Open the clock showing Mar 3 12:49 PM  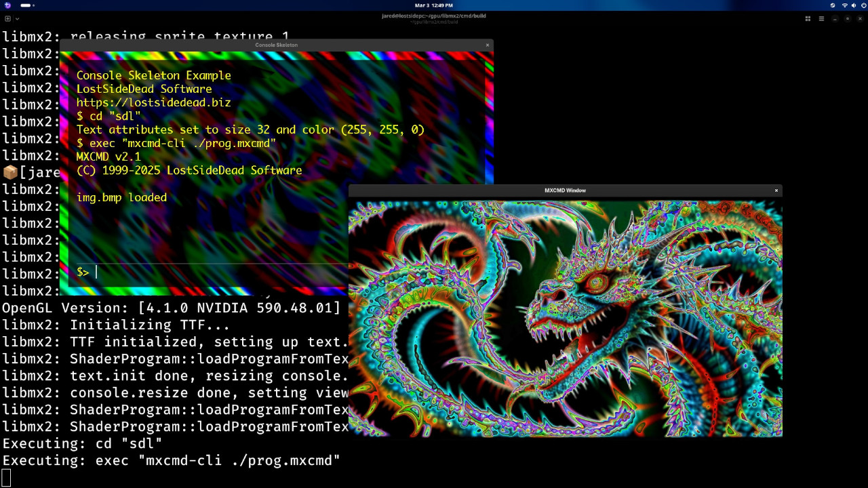[x=434, y=5]
